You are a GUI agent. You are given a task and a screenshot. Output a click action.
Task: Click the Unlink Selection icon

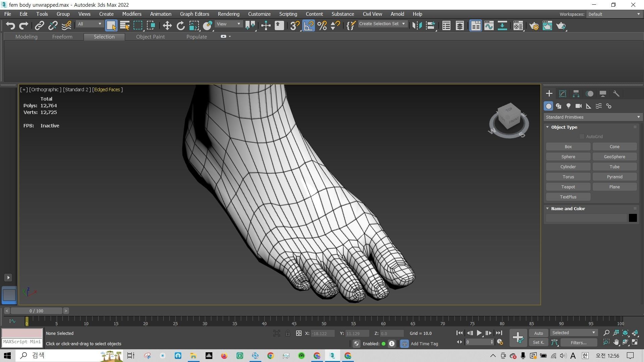(53, 26)
